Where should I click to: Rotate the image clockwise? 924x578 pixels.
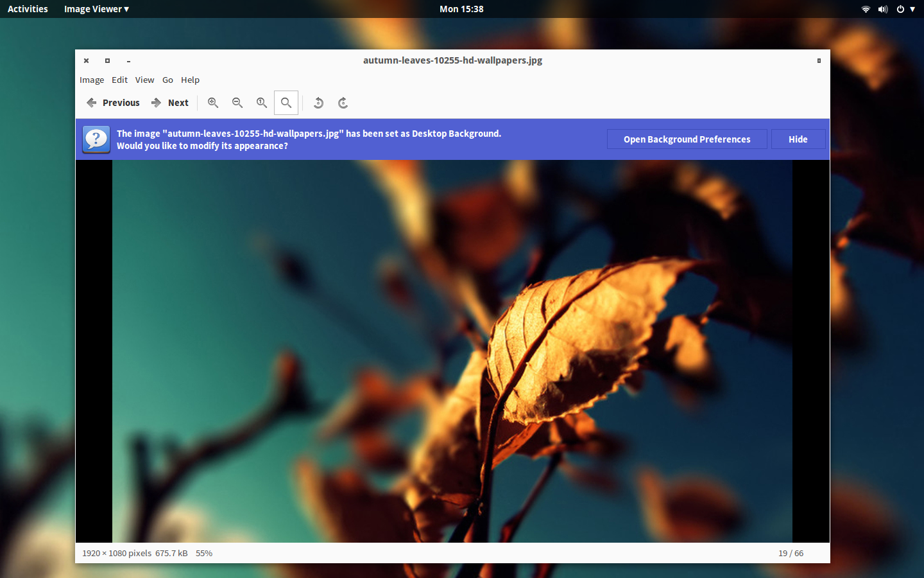click(343, 103)
